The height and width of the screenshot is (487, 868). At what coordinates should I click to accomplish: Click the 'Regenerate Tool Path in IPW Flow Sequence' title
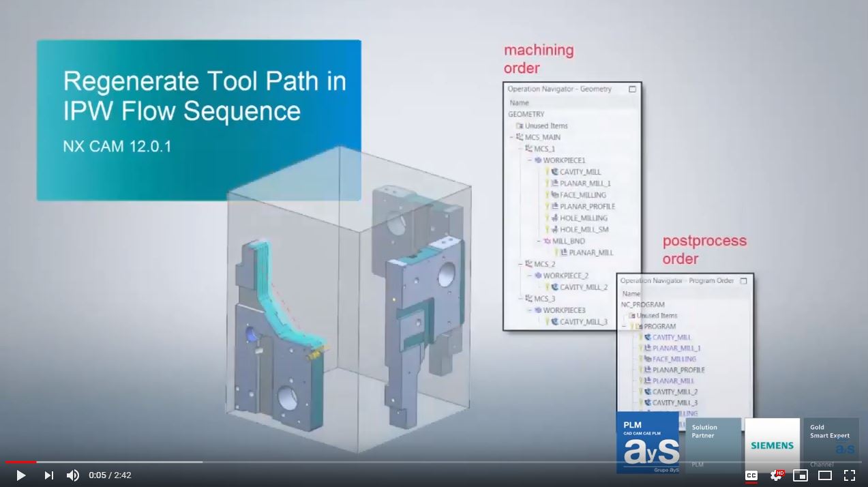205,95
